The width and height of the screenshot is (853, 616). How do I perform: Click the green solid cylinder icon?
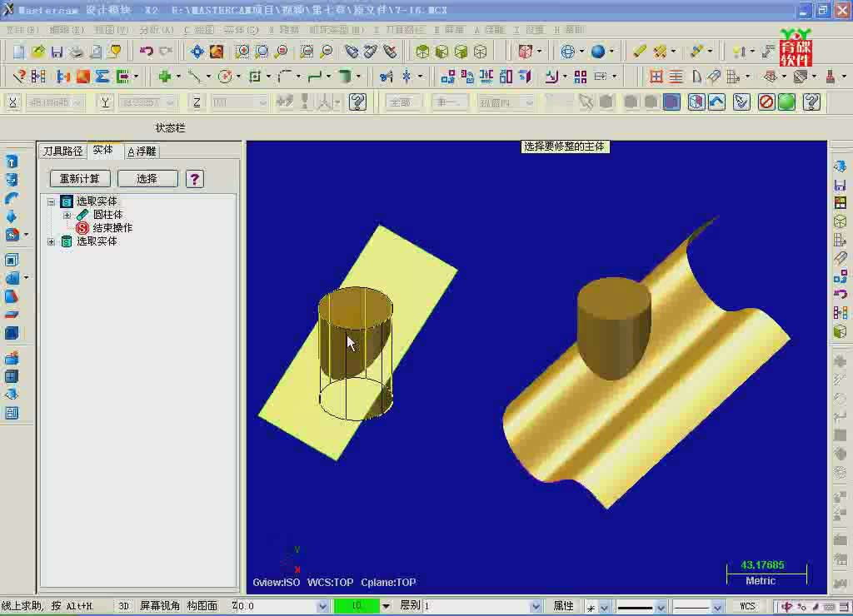pos(344,77)
